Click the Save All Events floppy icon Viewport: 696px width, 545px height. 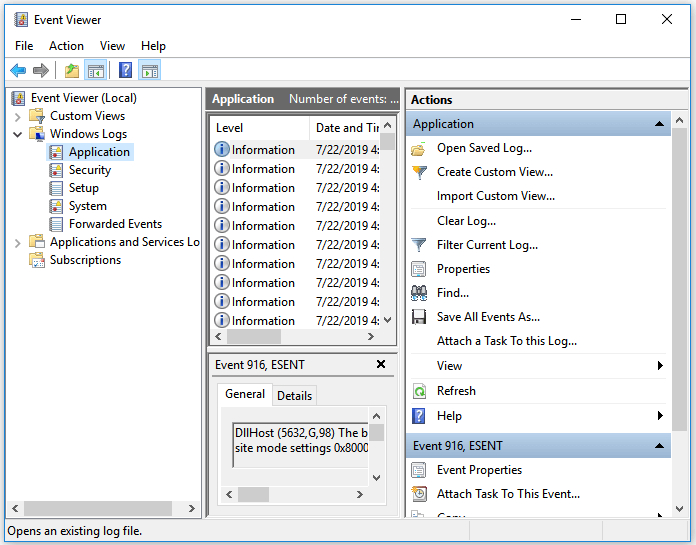pyautogui.click(x=419, y=317)
